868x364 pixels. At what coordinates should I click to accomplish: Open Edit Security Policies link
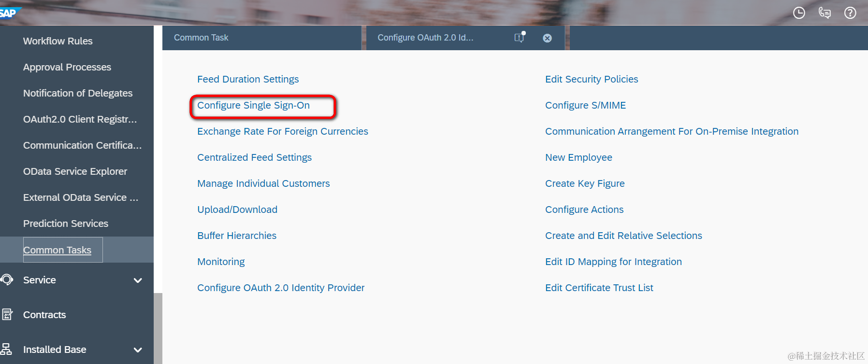[592, 79]
